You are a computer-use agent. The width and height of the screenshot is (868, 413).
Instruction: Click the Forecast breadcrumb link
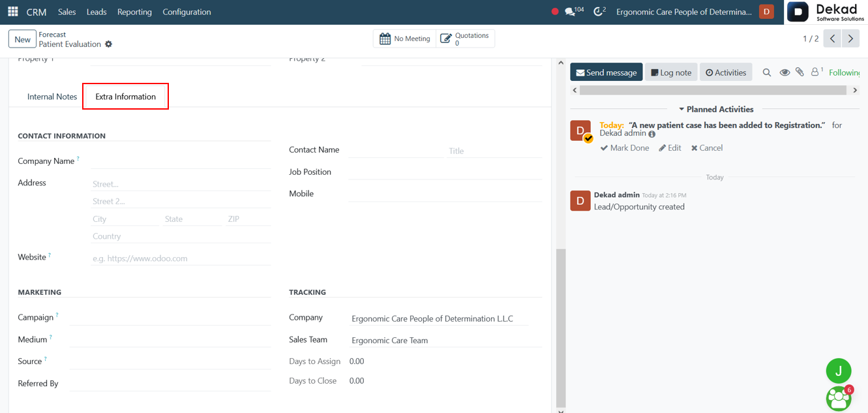point(52,35)
